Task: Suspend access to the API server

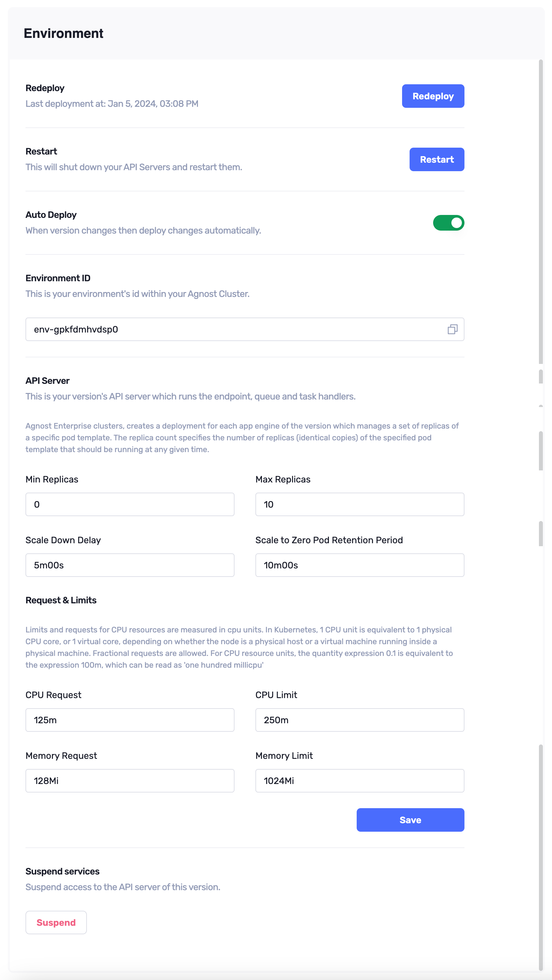Action: (x=56, y=922)
